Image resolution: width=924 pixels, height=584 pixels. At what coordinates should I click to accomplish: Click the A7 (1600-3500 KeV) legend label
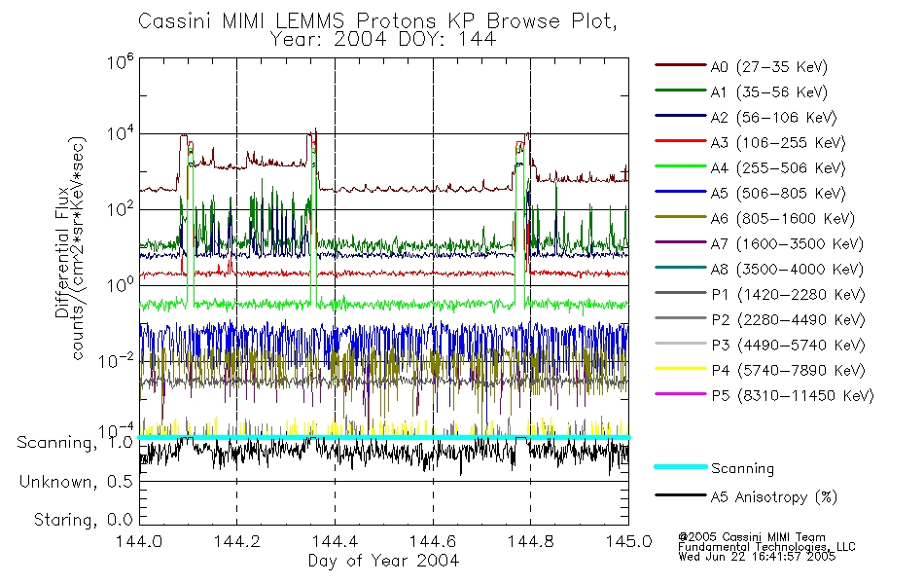(x=787, y=243)
